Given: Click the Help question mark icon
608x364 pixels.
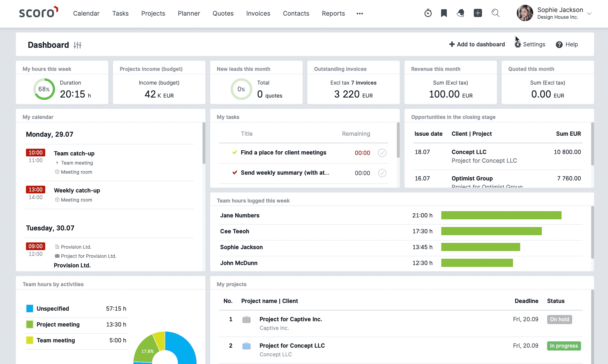Looking at the screenshot, I should point(559,45).
